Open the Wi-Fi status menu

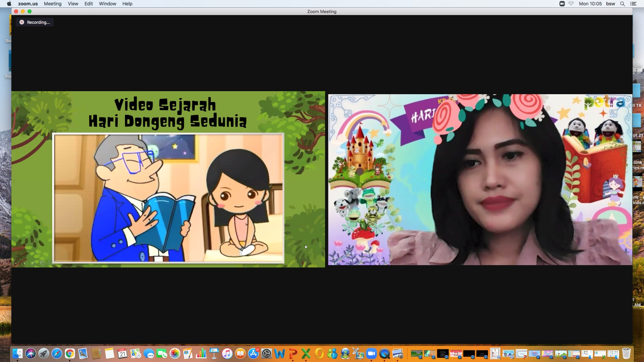tap(571, 4)
